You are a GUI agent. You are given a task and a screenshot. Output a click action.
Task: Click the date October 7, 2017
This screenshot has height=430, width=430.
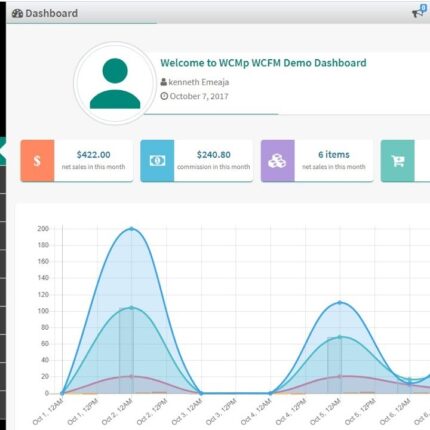click(x=199, y=96)
